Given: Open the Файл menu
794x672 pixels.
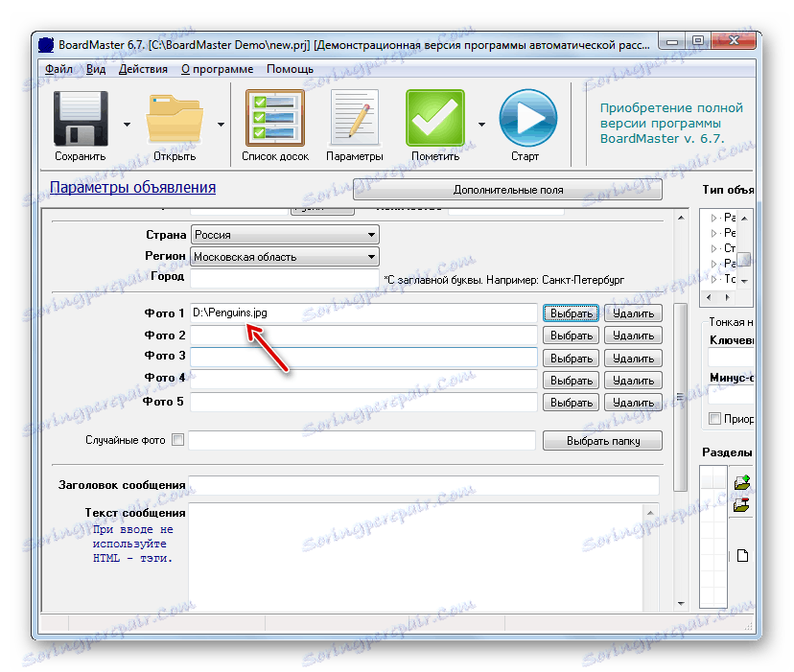Looking at the screenshot, I should (58, 69).
